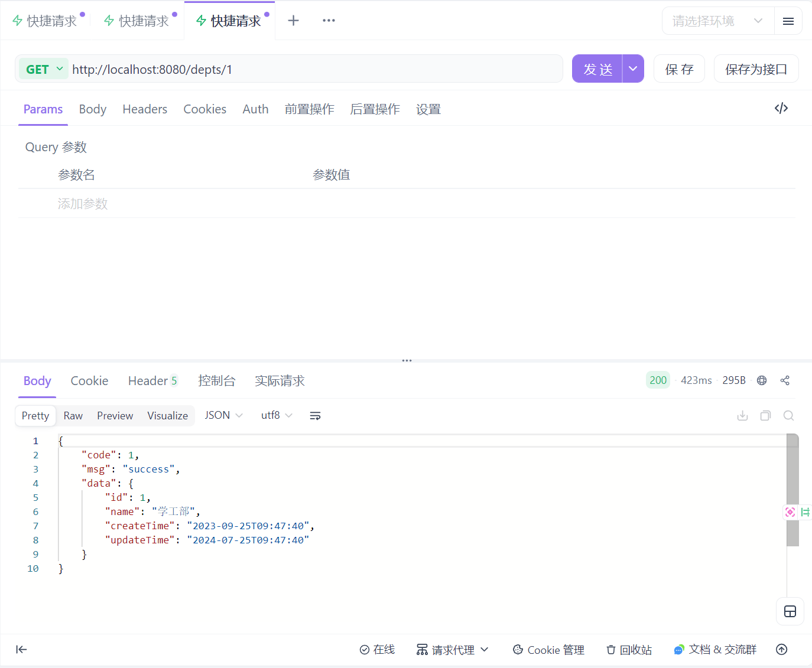Share the response using share icon
This screenshot has height=668, width=812.
click(785, 380)
